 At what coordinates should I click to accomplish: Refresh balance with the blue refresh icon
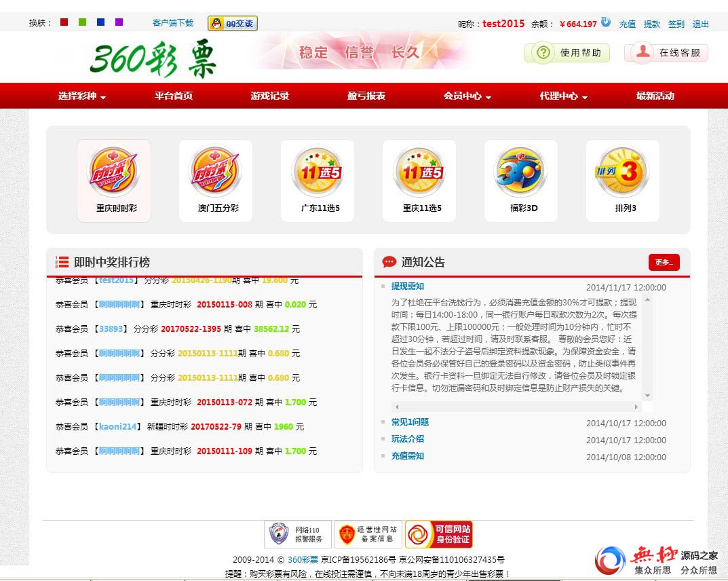tap(605, 21)
